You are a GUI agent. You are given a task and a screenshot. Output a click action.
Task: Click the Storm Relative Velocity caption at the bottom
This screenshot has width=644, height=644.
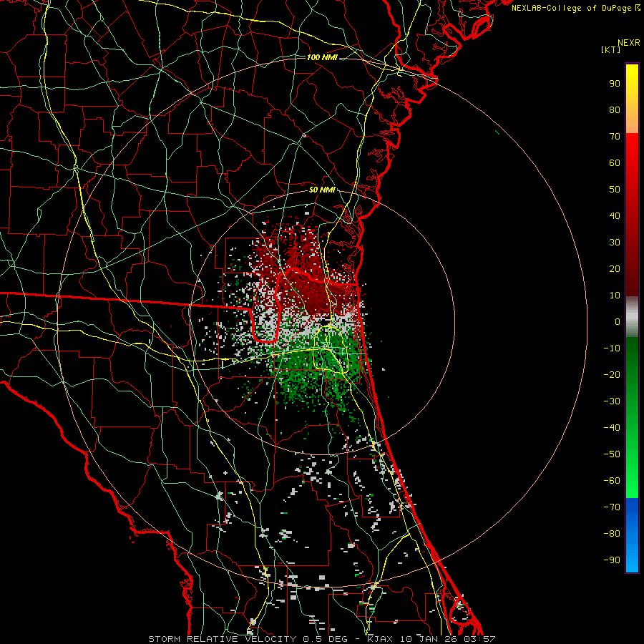[322, 639]
